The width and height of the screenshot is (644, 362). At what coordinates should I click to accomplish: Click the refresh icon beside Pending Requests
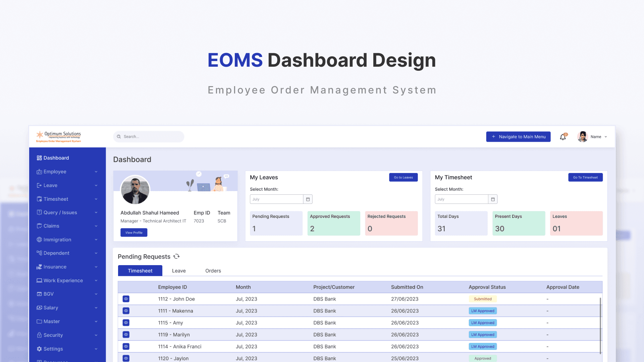[x=176, y=256]
